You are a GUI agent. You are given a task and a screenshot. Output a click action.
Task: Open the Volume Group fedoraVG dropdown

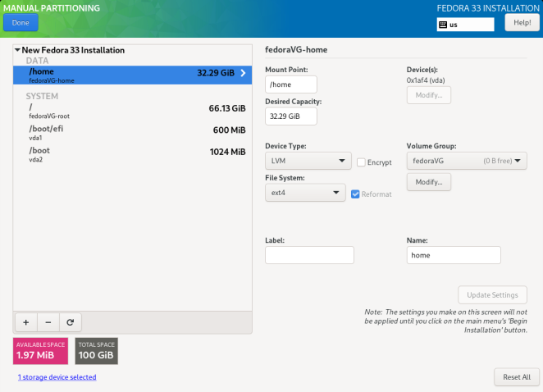[x=467, y=161]
